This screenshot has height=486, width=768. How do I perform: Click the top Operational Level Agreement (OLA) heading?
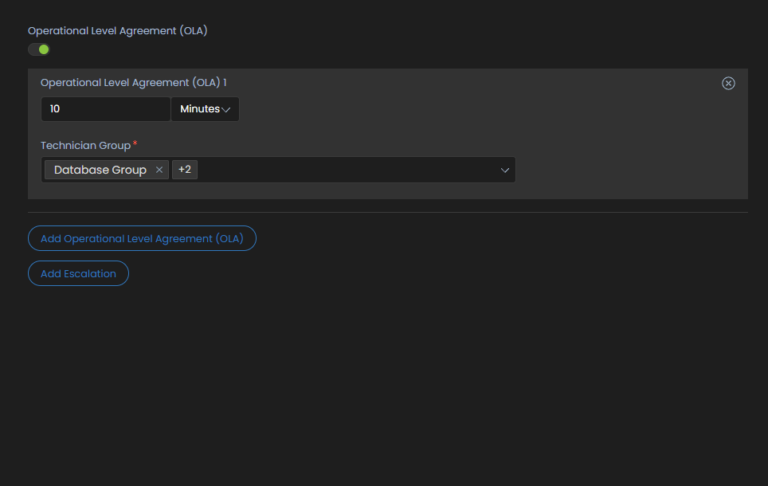(117, 31)
